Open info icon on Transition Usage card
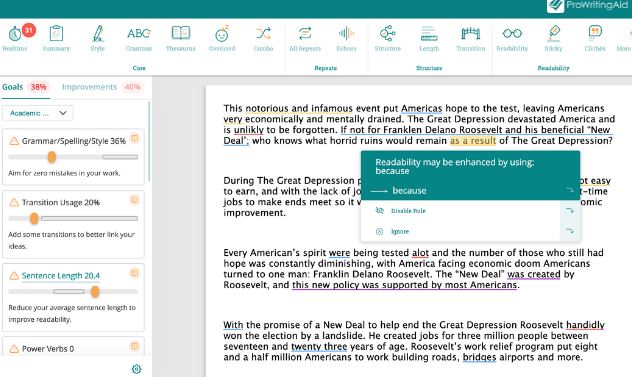The height and width of the screenshot is (377, 632). pyautogui.click(x=135, y=200)
